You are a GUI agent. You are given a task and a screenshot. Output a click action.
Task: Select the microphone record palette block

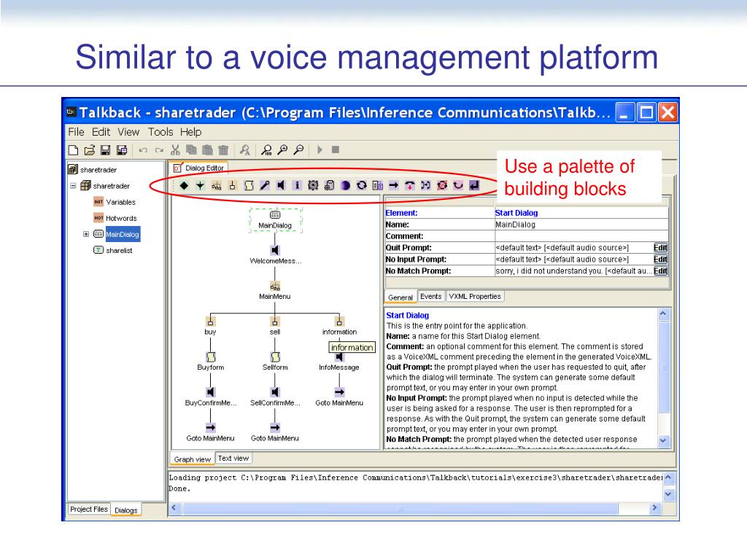[x=265, y=185]
